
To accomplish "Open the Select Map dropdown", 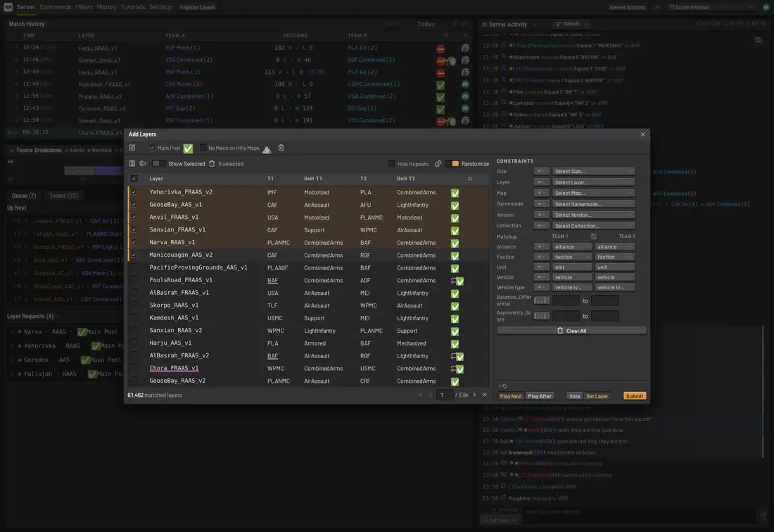I will 593,193.
